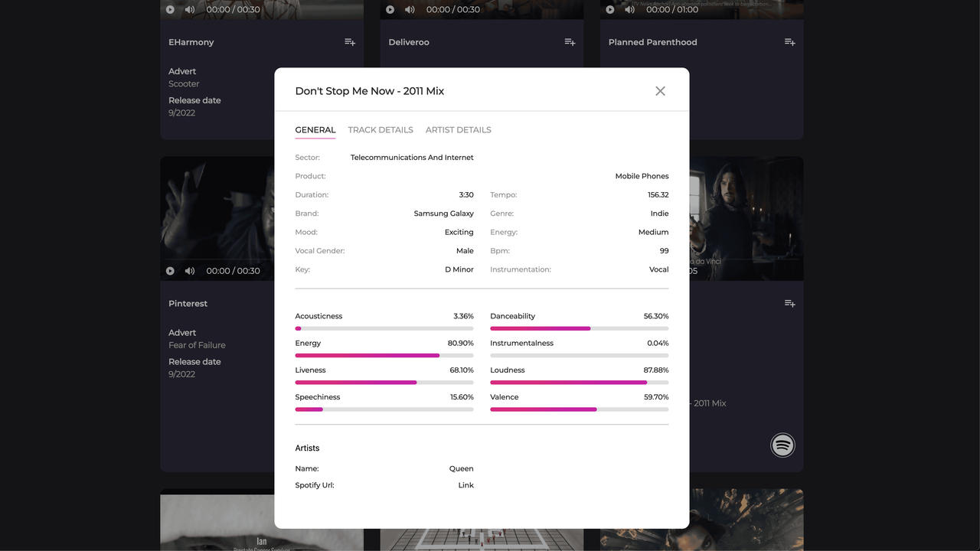Add Deliveroo advert to playlist

pyautogui.click(x=570, y=42)
